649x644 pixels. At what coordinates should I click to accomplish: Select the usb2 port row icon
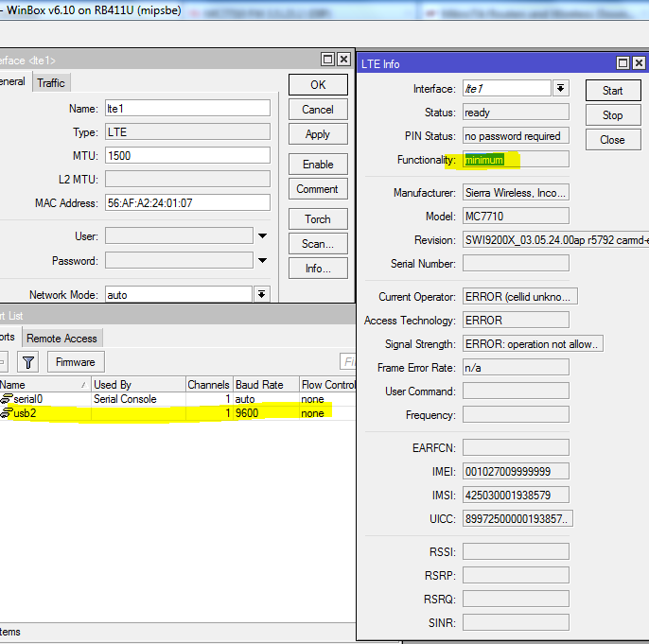pos(8,413)
